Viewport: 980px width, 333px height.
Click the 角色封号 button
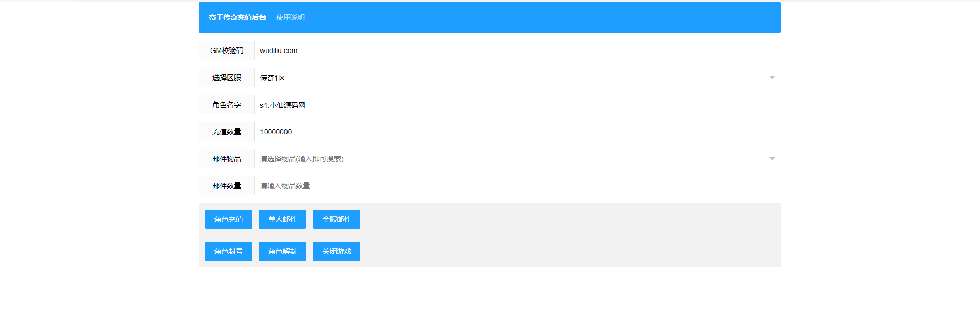229,251
